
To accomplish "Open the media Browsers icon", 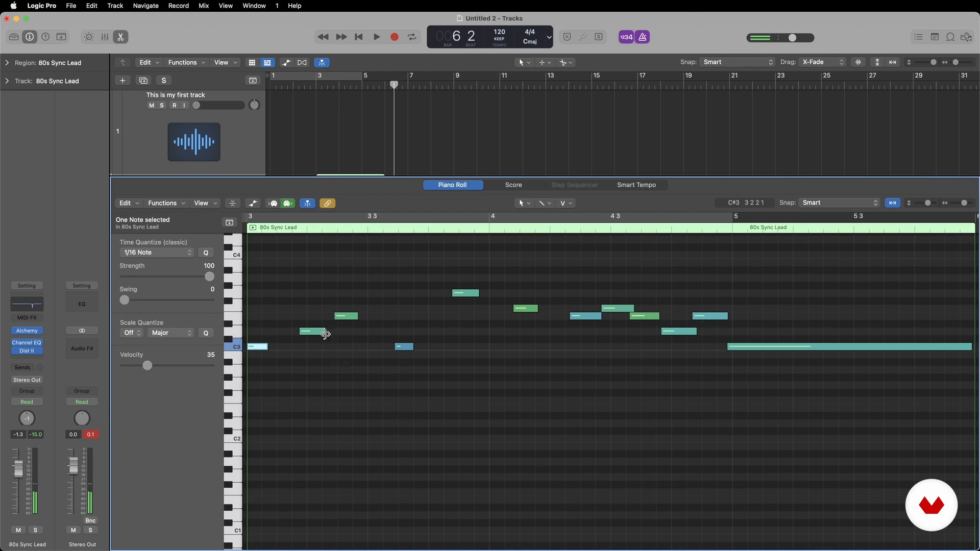I will click(x=966, y=37).
